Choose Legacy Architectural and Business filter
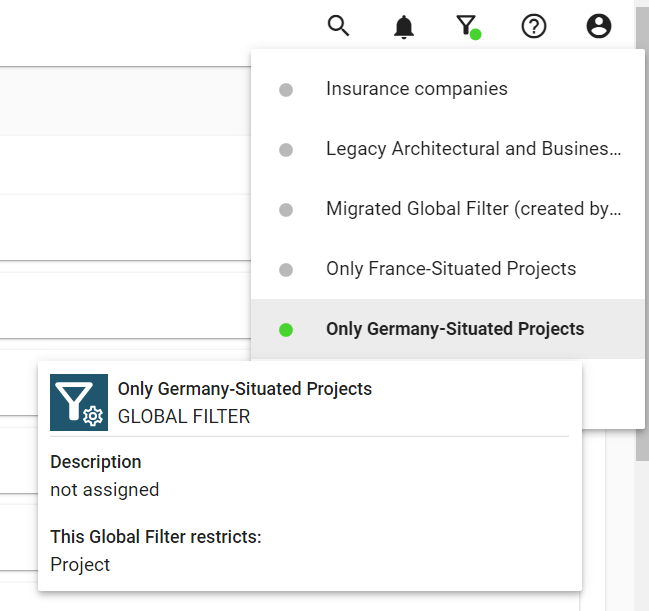Viewport: 649px width, 611px height. click(473, 149)
